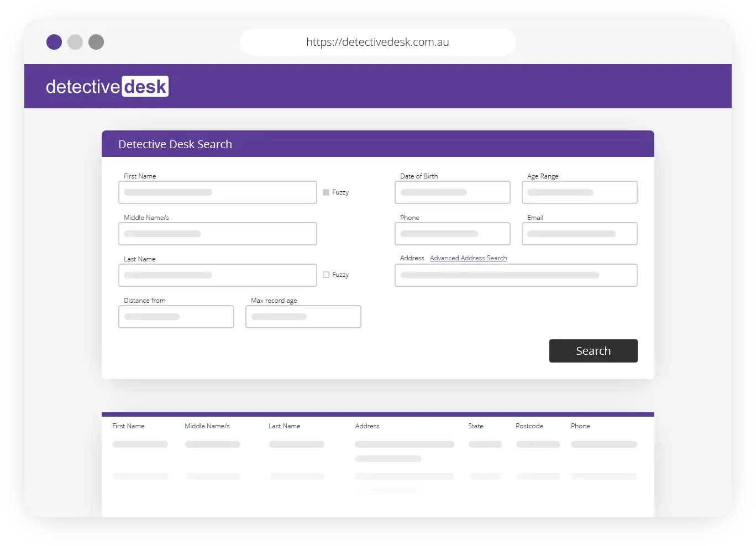Click the browser URL address bar
Screen dimensions: 756x546
point(378,42)
